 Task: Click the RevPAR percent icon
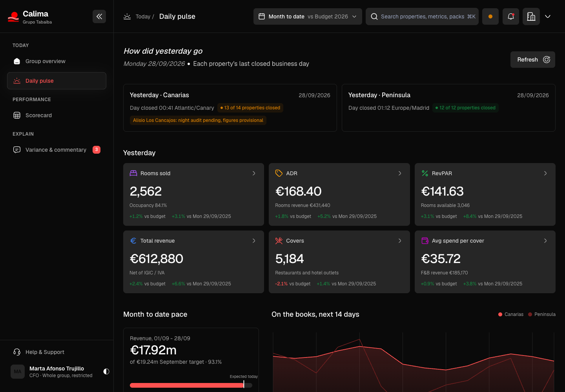425,173
